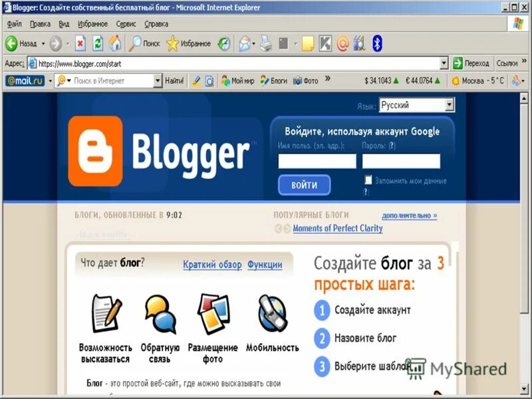The width and height of the screenshot is (532, 399).
Task: Click the username email input field
Action: tap(317, 161)
